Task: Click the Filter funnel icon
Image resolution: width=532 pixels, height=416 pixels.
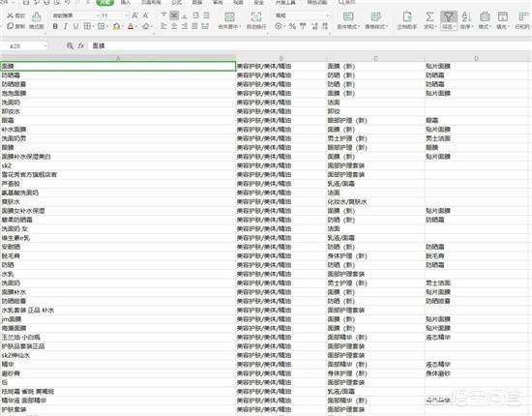Action: 449,16
